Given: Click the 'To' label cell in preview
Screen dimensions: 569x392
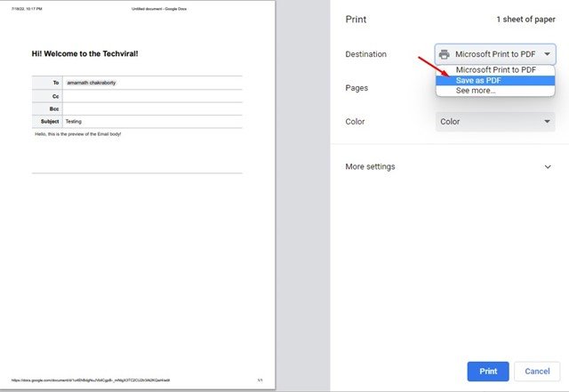Looking at the screenshot, I should click(x=55, y=83).
